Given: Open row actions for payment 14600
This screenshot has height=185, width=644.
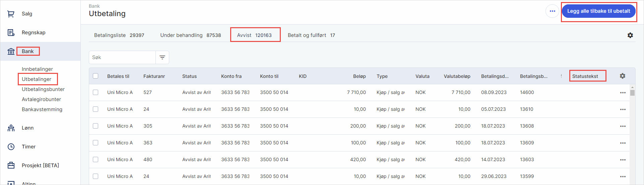Looking at the screenshot, I should (x=623, y=93).
